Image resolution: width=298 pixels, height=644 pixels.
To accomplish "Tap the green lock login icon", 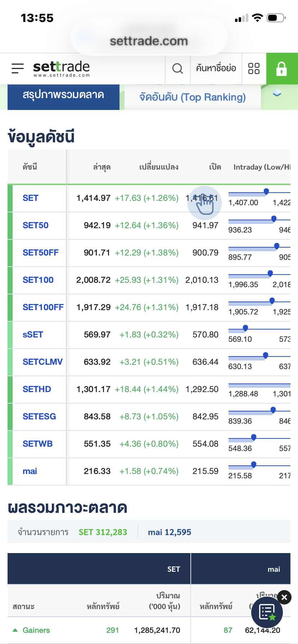I will (x=282, y=69).
